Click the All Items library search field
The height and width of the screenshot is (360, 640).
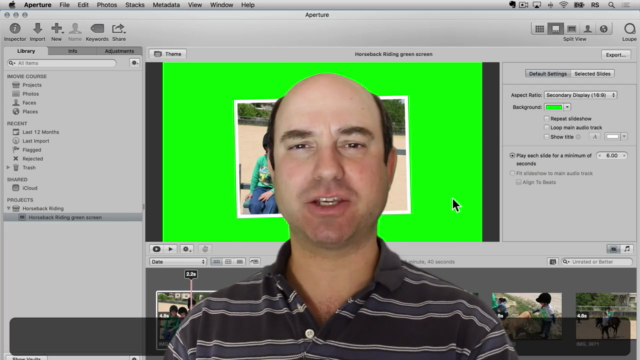(x=62, y=63)
